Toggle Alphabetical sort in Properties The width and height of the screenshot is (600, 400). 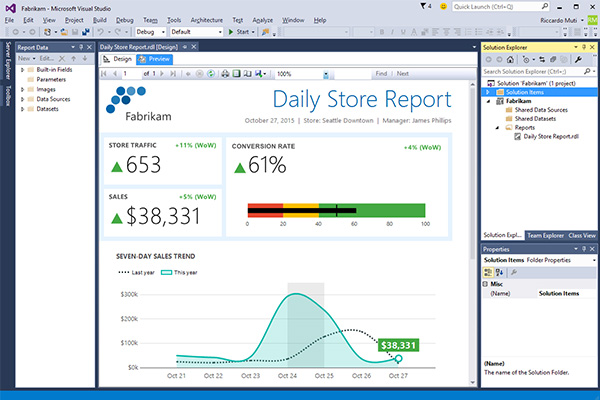tap(499, 272)
